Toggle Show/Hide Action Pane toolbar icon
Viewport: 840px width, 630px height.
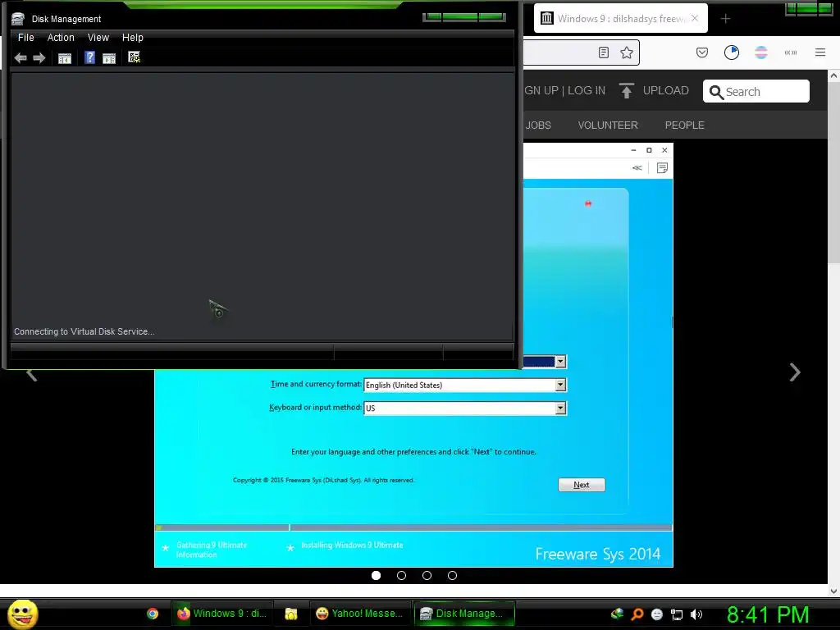point(109,58)
